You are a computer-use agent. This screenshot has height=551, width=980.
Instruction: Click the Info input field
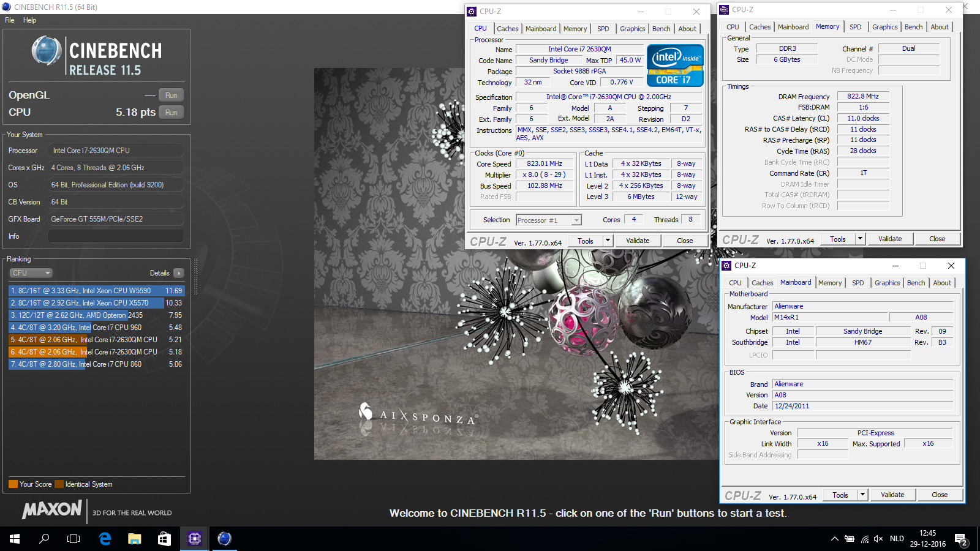[x=116, y=236]
